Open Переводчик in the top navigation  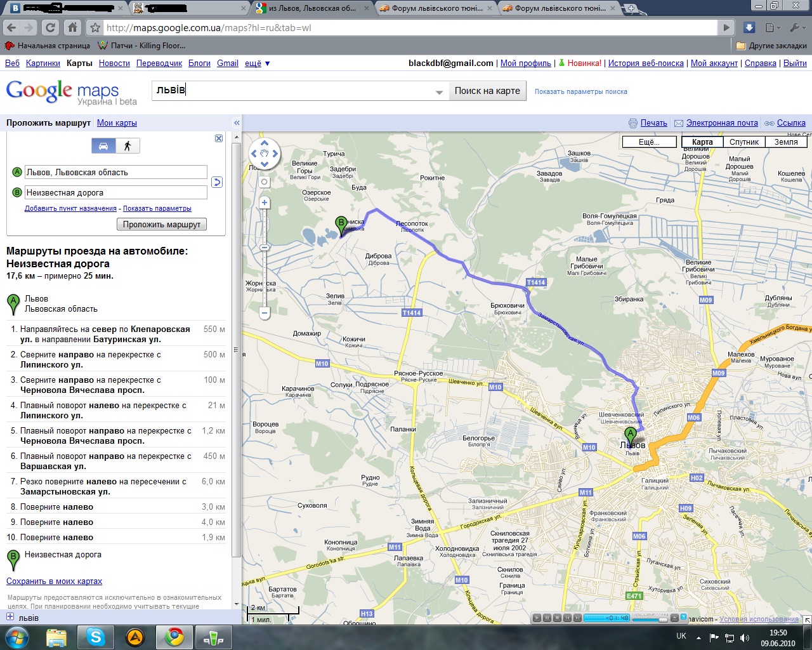tap(159, 63)
